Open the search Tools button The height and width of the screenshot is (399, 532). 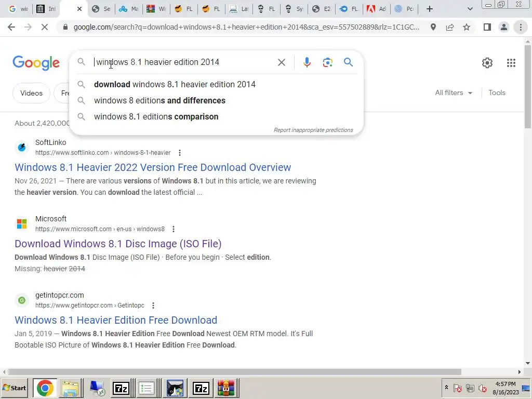[x=497, y=92]
